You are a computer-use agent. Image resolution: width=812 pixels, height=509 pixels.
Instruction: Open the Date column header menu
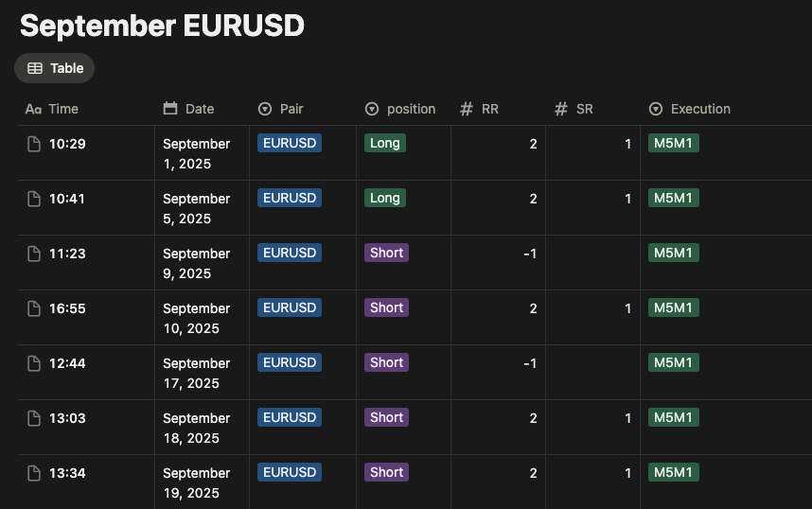(202, 109)
